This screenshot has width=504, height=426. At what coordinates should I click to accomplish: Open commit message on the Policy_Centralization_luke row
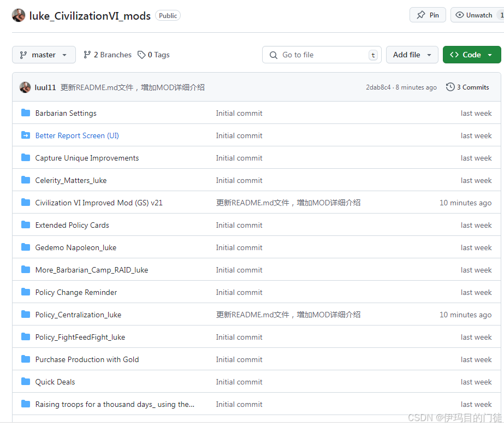288,315
